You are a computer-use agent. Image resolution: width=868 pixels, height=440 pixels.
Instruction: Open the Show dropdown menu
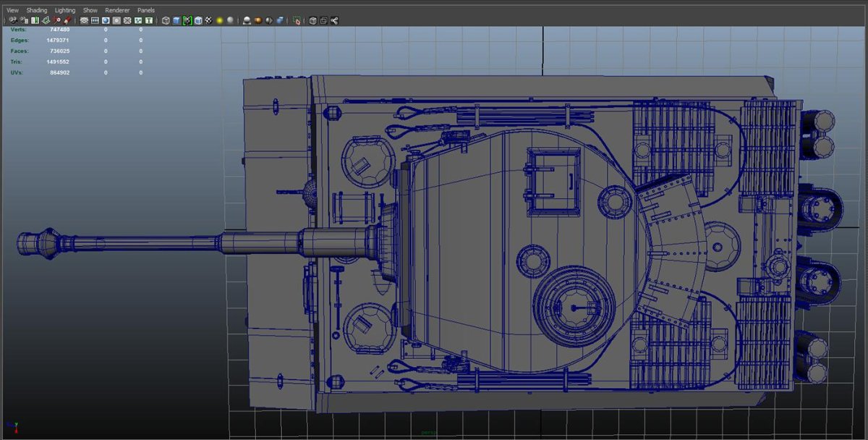point(90,10)
